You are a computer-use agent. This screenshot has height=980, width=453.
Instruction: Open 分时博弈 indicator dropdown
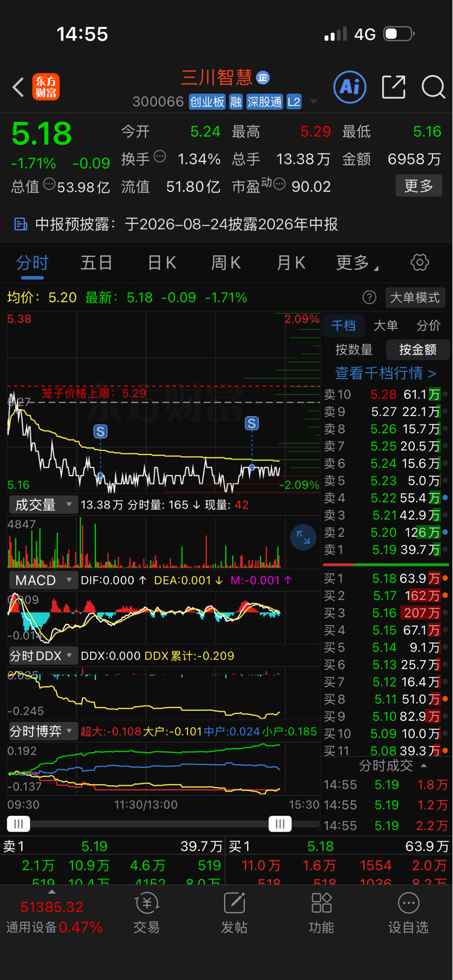43,731
